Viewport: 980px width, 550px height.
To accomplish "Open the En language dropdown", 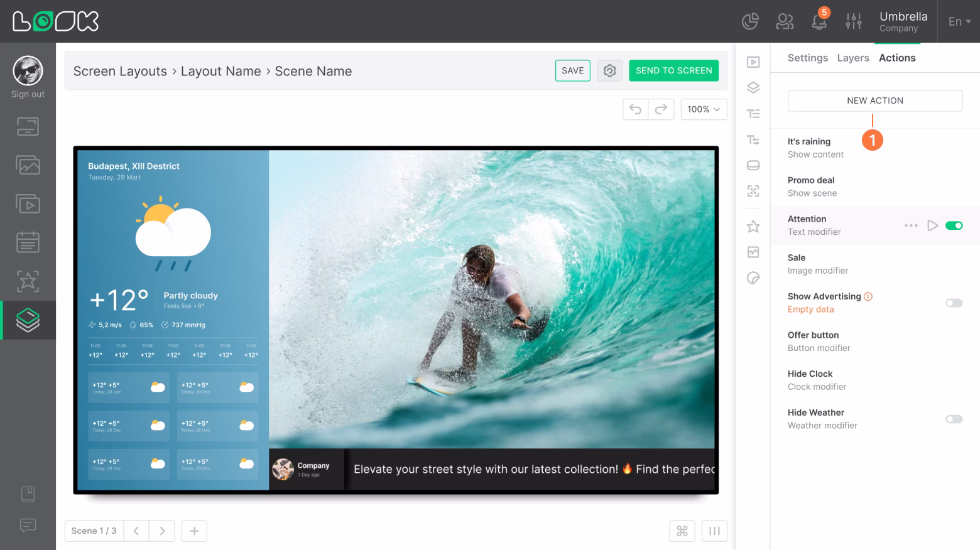I will 959,21.
